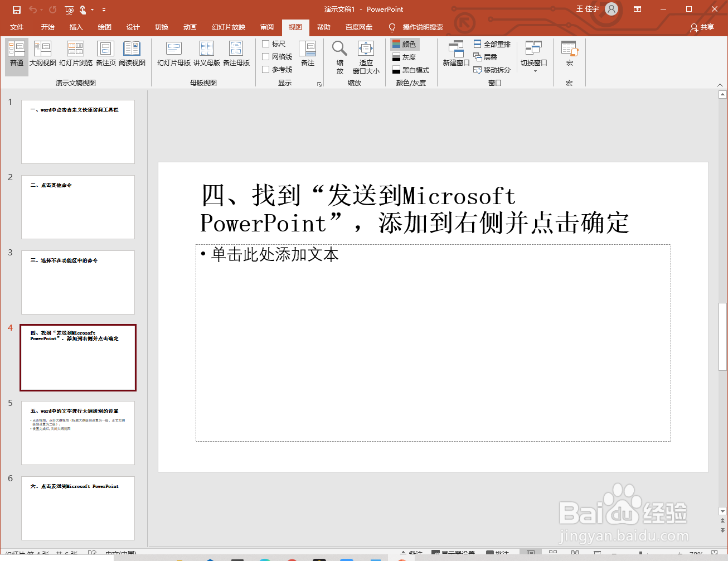This screenshot has width=728, height=561.
Task: Select slide 3 thumbnail
Action: tap(78, 282)
